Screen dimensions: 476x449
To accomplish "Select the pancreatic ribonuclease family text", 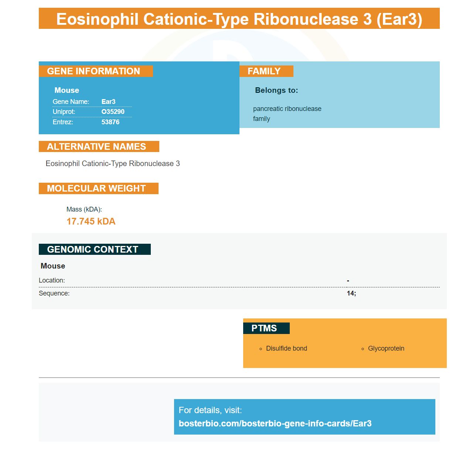I will (x=287, y=114).
